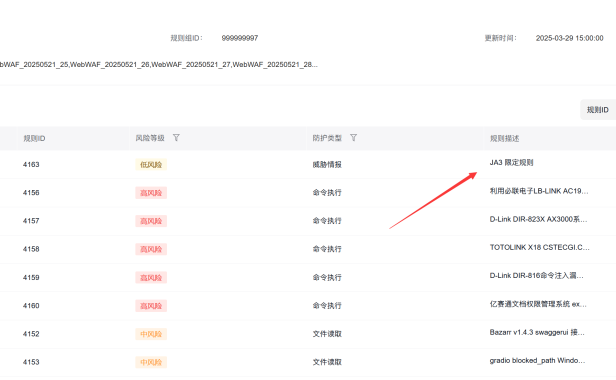
Task: Select the JA3 限定规则 description
Action: click(x=511, y=163)
